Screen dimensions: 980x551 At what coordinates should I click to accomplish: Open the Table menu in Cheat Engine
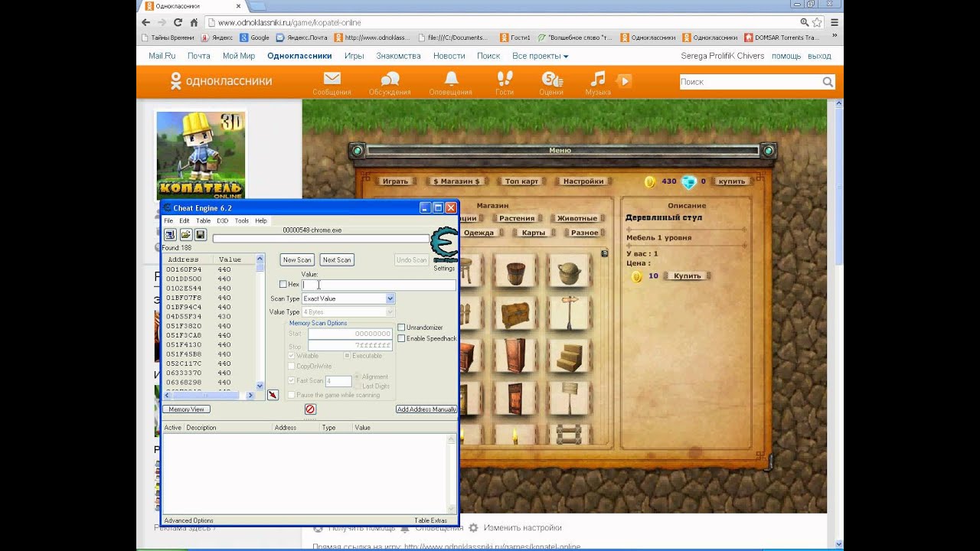pos(203,220)
